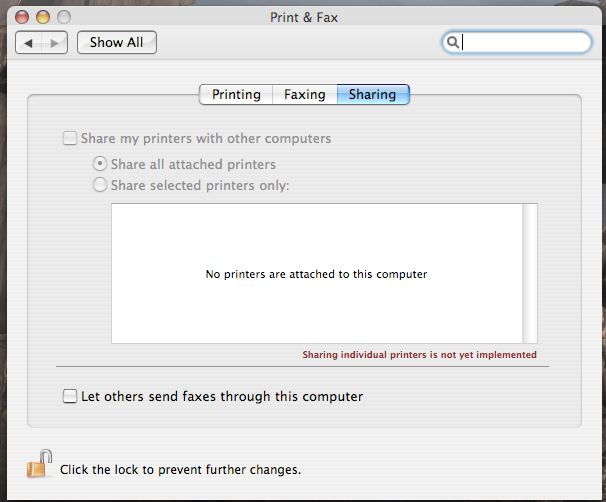Click the open padlock icon

tap(39, 464)
